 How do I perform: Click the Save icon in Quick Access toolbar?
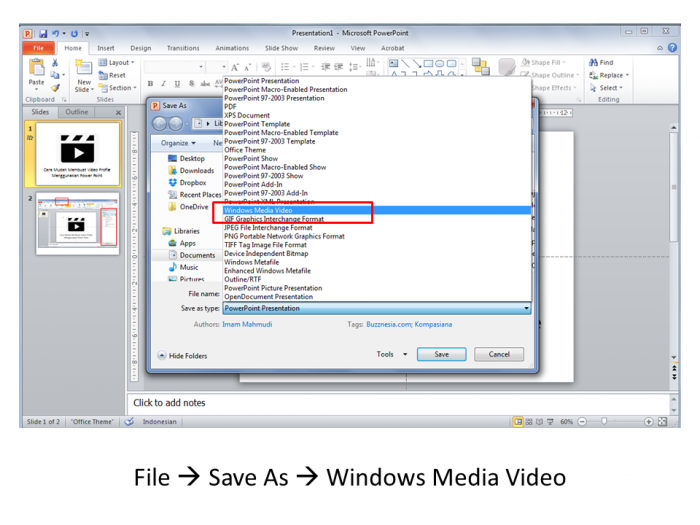[43, 33]
